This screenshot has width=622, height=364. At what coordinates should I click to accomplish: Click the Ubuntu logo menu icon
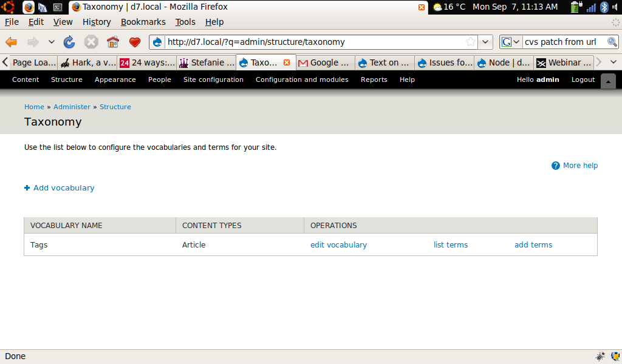click(9, 7)
